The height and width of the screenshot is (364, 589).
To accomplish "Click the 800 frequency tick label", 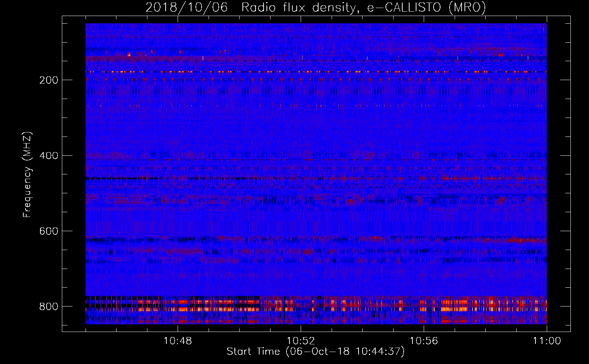I will 49,307.
